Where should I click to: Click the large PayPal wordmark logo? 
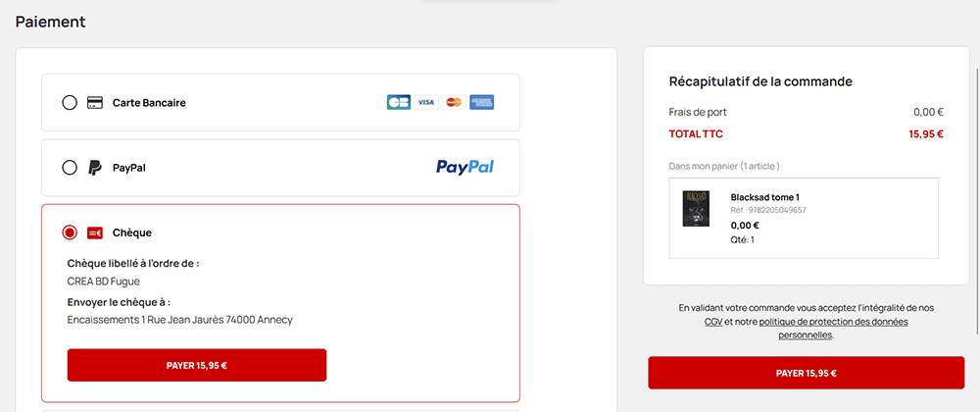tap(465, 167)
